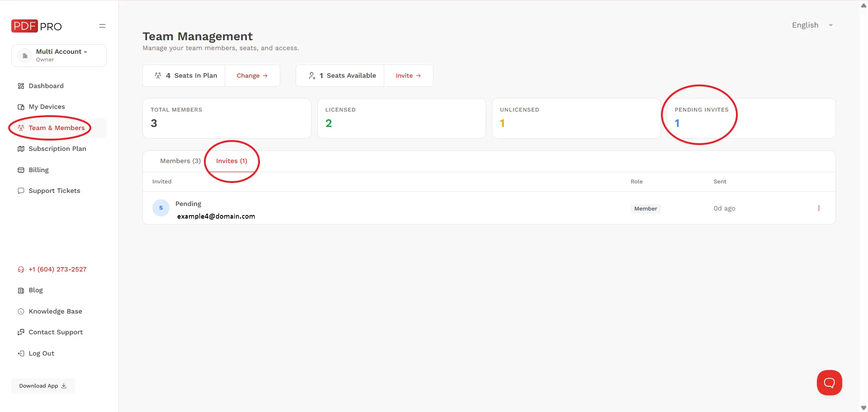Invite a new team member

(408, 75)
